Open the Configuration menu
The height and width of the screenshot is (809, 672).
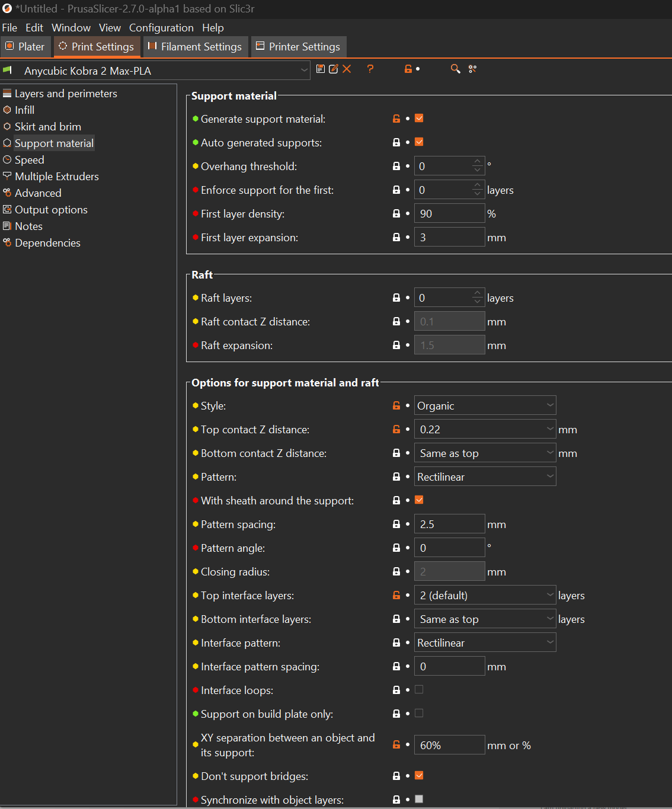pos(161,28)
